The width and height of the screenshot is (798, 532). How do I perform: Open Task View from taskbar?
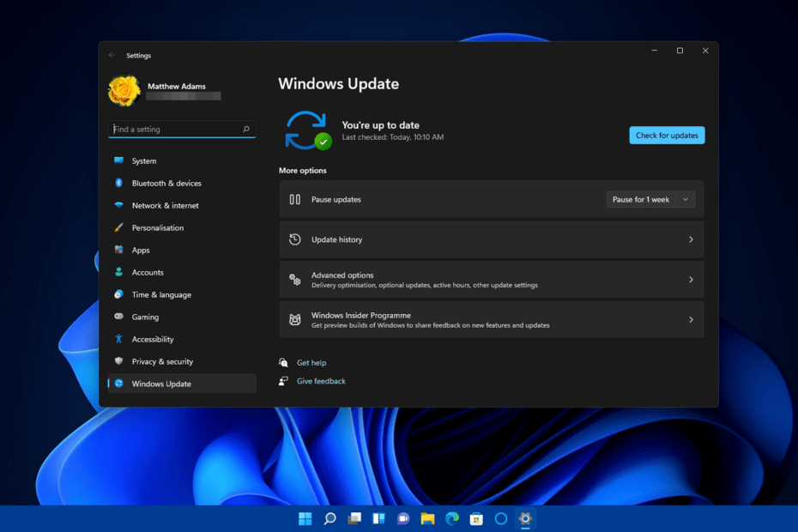click(x=354, y=519)
